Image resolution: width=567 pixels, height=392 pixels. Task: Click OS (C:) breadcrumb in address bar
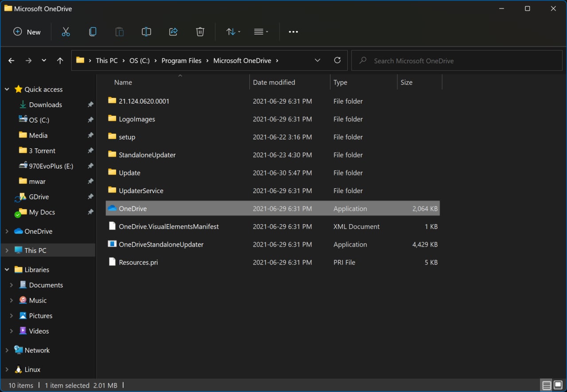coord(140,61)
